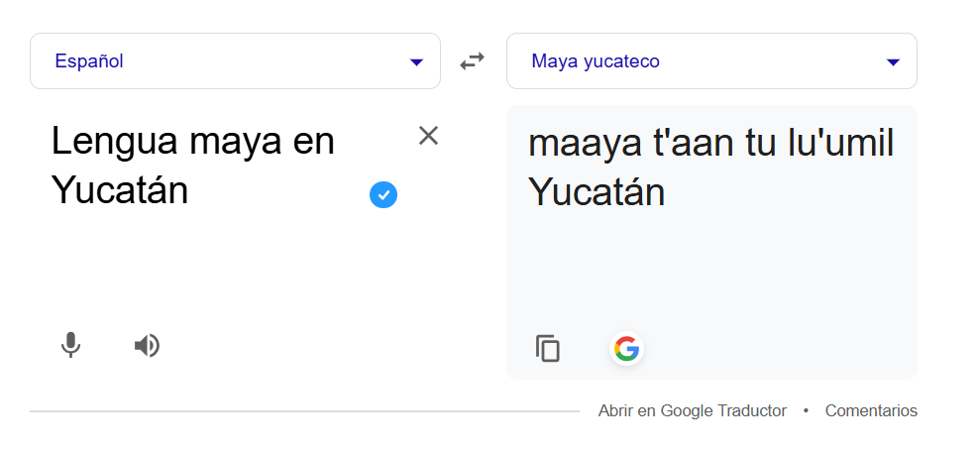
Task: Start voice input with the microphone
Action: point(70,345)
